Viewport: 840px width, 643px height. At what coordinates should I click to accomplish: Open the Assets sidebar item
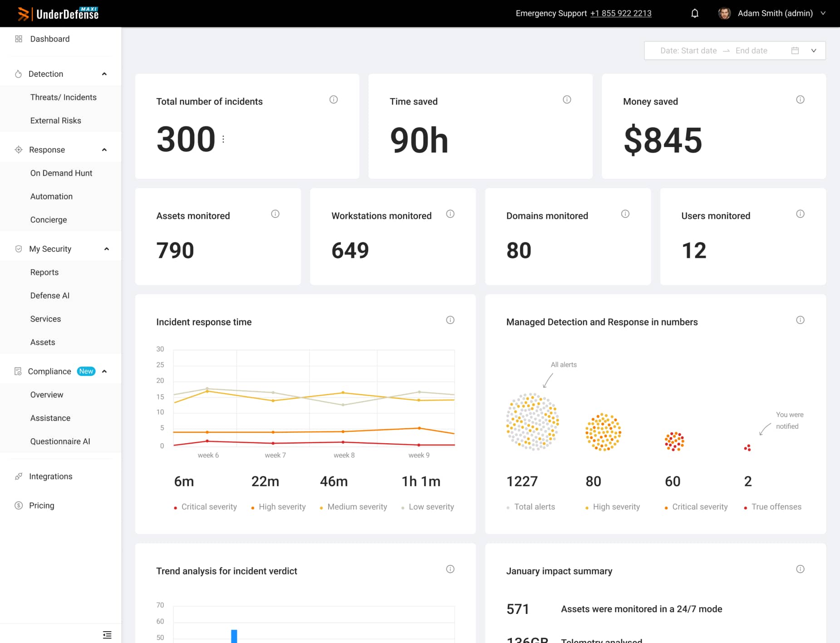pos(42,342)
